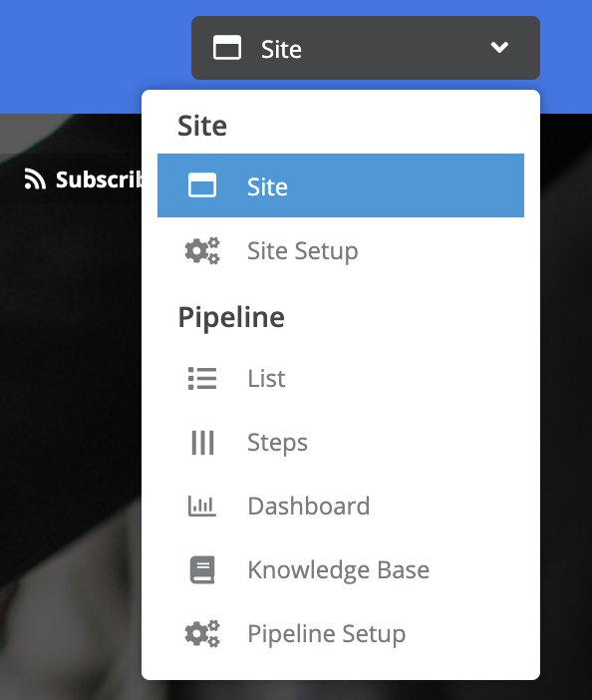
Task: Click the bar chart icon beside Dashboard
Action: [x=202, y=507]
